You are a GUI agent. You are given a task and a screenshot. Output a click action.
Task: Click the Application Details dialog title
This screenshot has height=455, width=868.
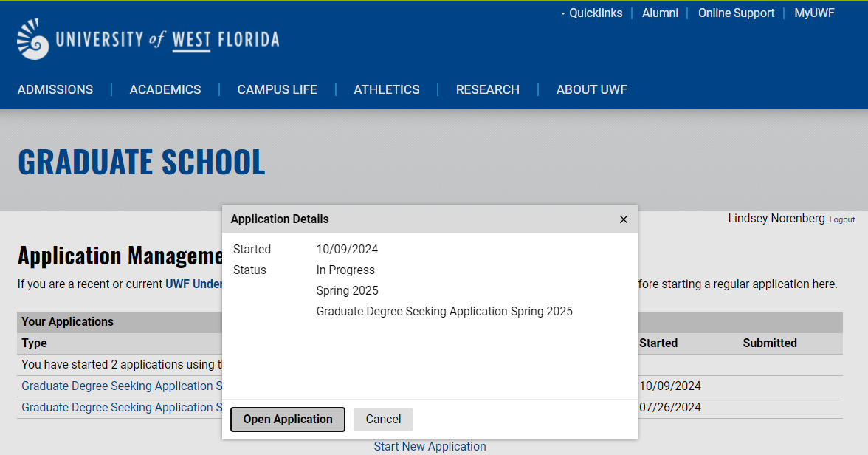click(x=280, y=219)
